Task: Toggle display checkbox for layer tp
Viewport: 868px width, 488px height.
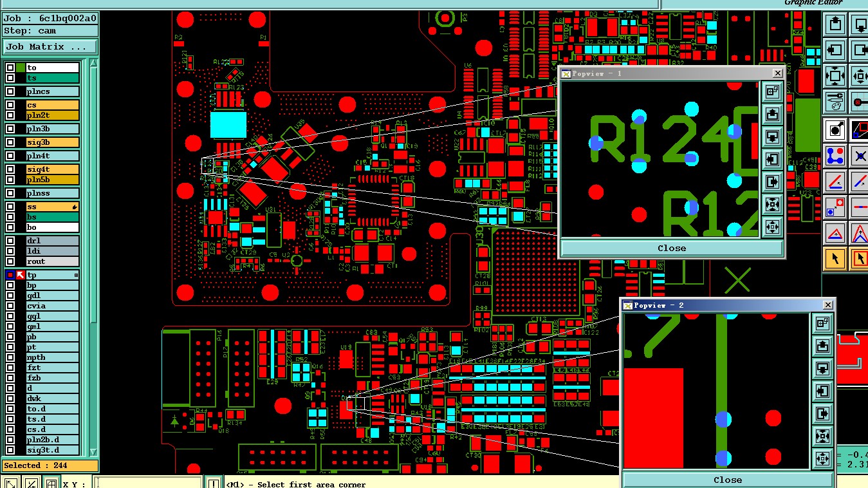Action: pos(10,275)
